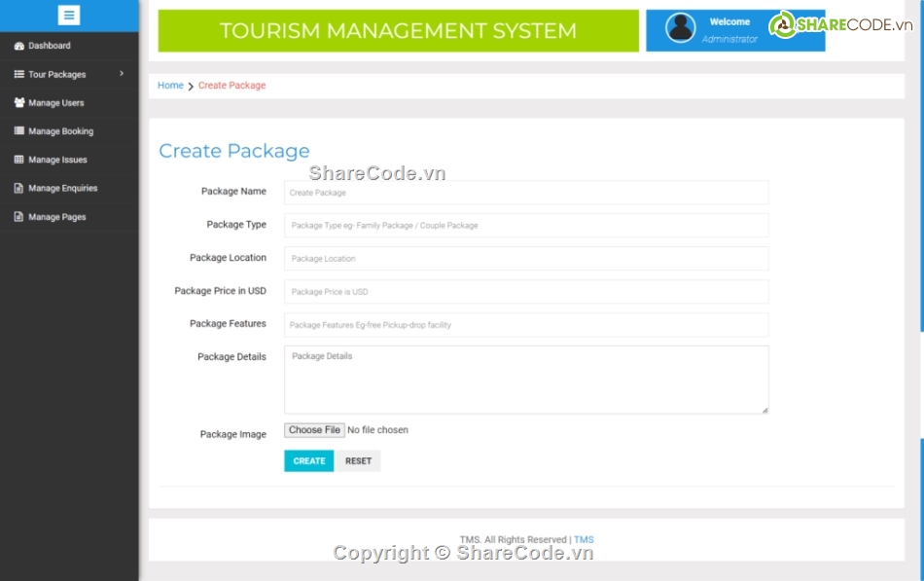Click the Manage Pages document icon
The image size is (924, 581).
[x=18, y=217]
